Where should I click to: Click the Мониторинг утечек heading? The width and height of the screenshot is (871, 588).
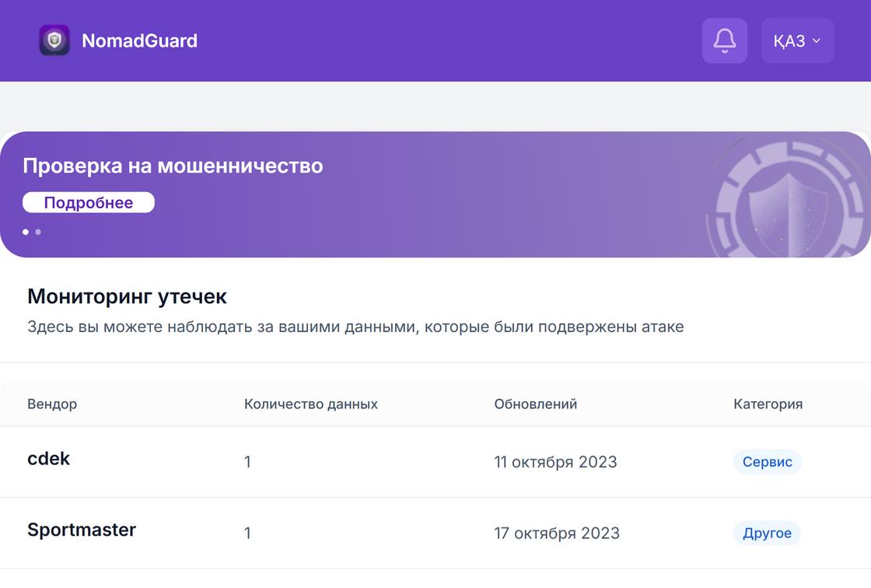tap(128, 297)
